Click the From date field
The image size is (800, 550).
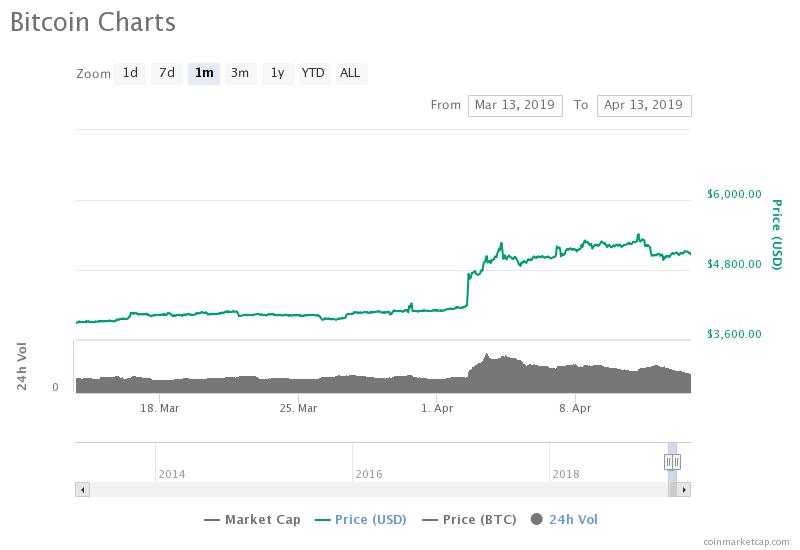515,105
